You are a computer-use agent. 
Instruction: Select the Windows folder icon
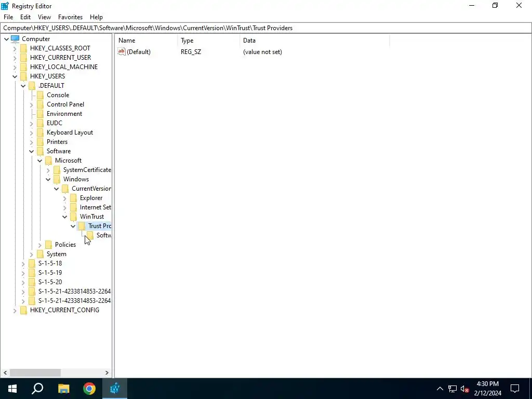57,179
